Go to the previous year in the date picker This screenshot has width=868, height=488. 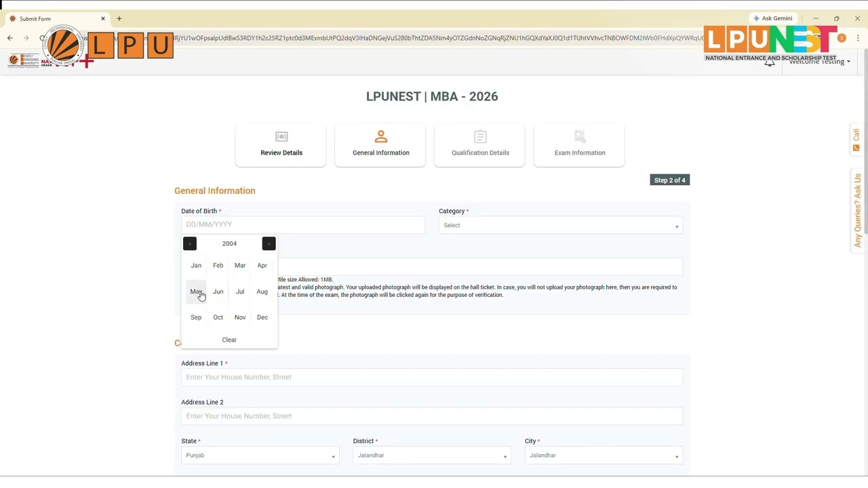(x=190, y=243)
